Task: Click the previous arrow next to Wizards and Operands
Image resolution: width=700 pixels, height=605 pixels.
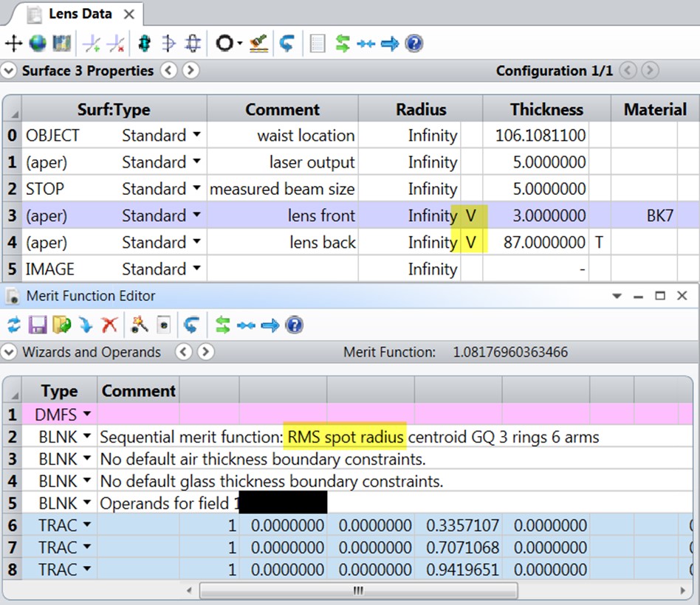Action: pyautogui.click(x=183, y=352)
